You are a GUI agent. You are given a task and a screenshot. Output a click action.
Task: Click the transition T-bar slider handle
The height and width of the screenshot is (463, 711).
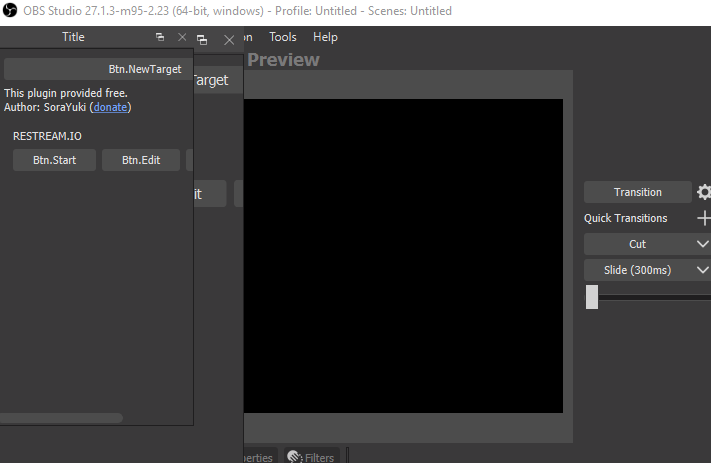coord(592,297)
